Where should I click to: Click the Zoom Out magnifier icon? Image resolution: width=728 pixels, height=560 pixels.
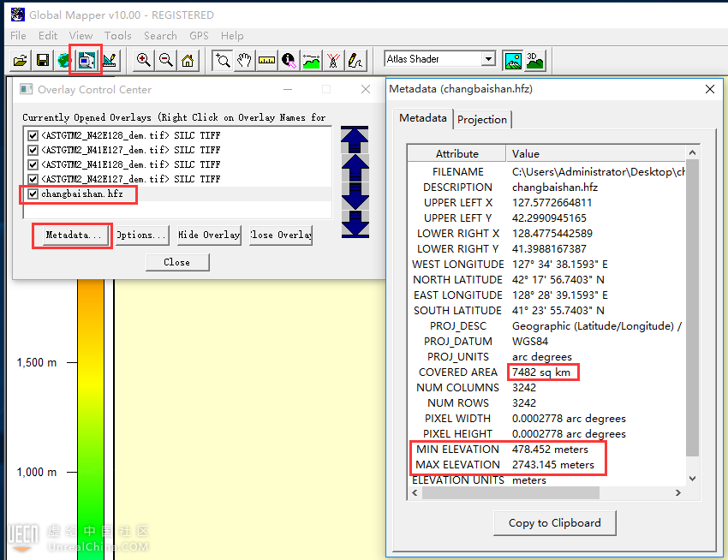pos(166,60)
